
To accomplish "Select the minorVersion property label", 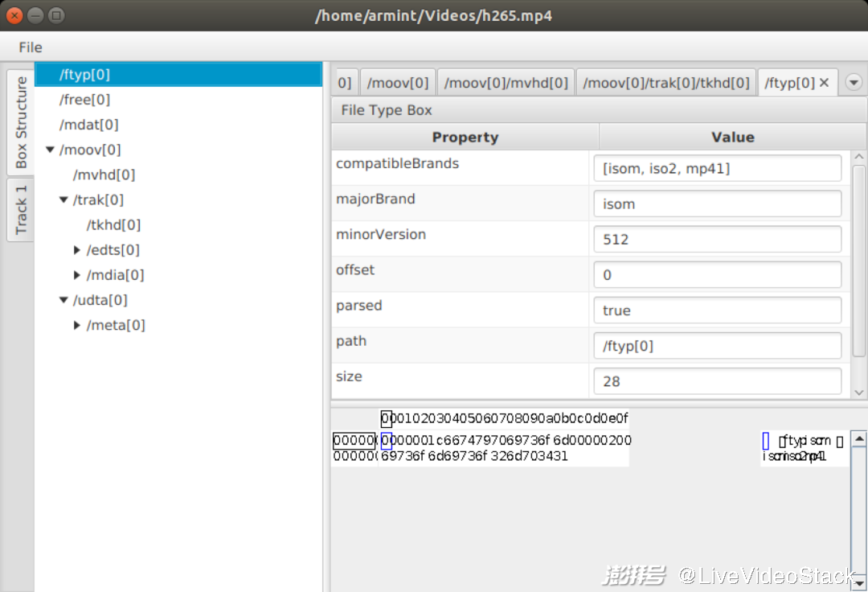I will (x=381, y=235).
